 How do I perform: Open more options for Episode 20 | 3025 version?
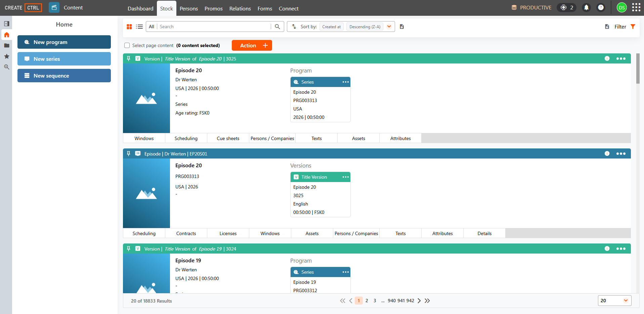[621, 58]
